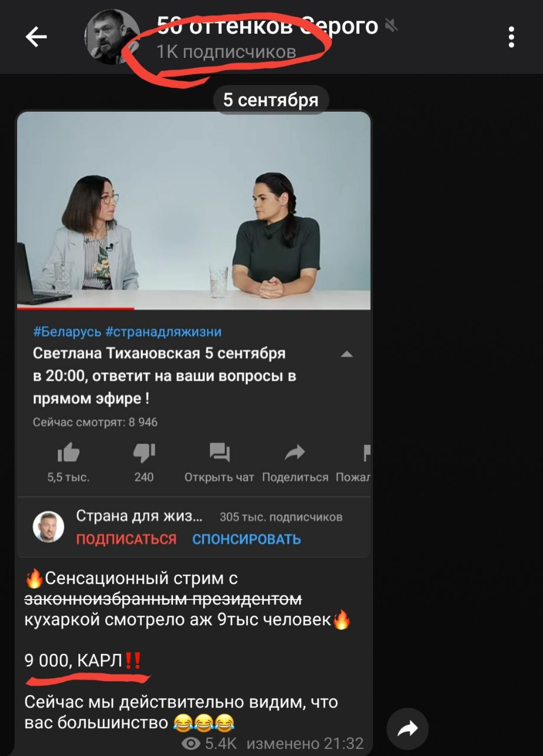Click the СПОНСИРОВАТЬ button
Screen dimensions: 543x756
tap(247, 539)
